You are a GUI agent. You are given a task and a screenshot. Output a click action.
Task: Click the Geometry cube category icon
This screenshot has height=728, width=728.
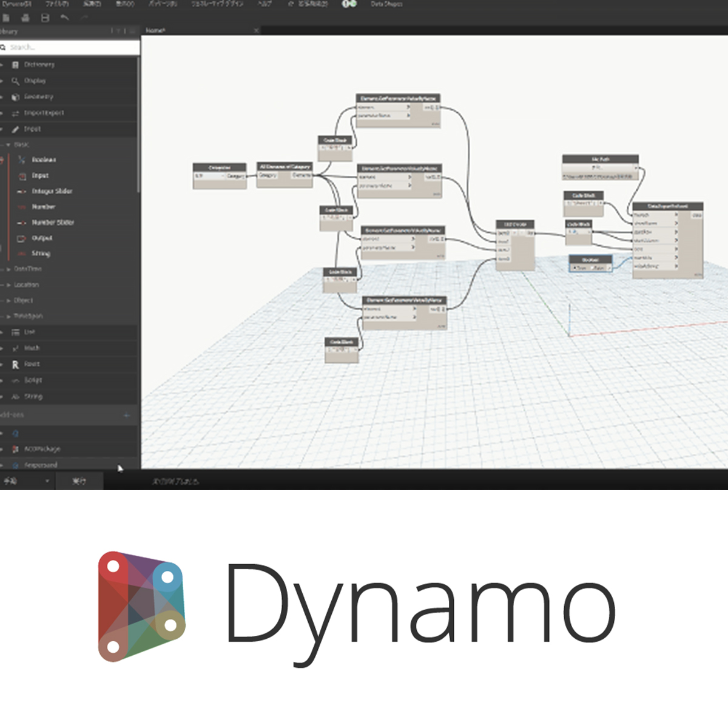click(16, 97)
